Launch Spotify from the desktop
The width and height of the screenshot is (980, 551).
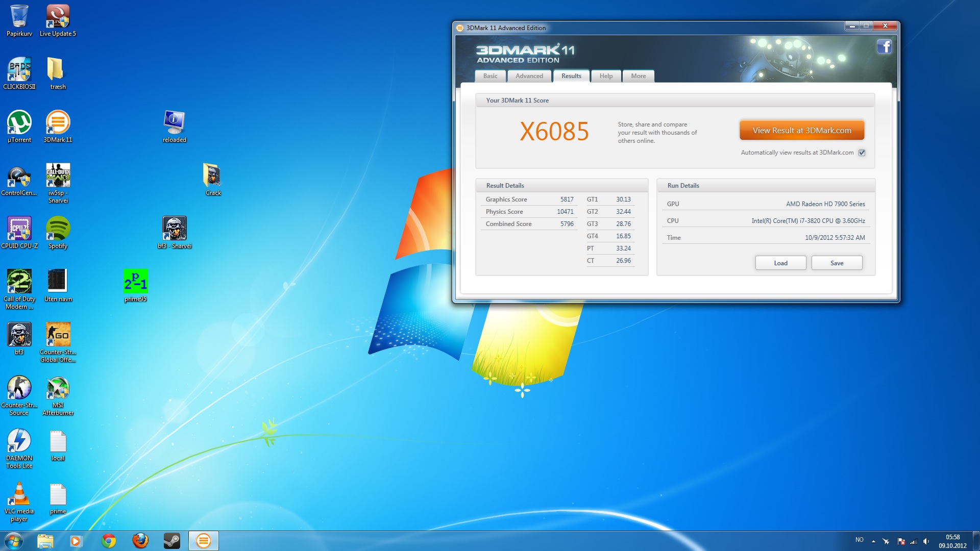coord(58,233)
